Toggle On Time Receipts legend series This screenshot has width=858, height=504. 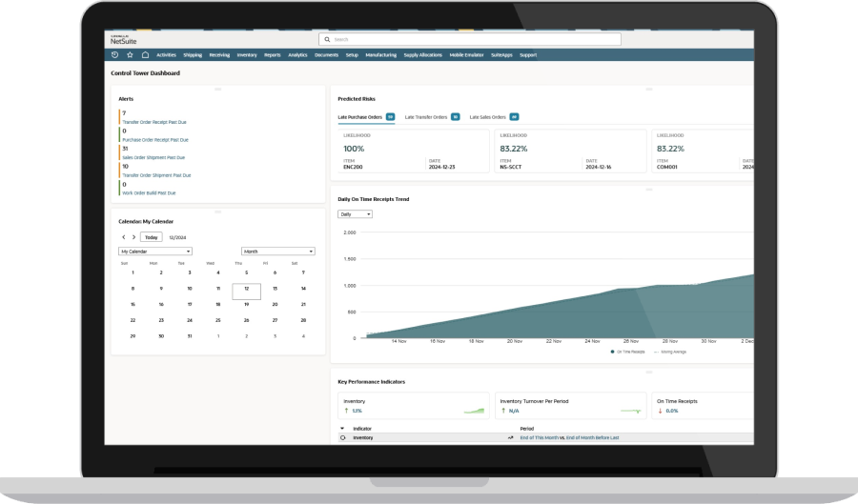click(627, 352)
